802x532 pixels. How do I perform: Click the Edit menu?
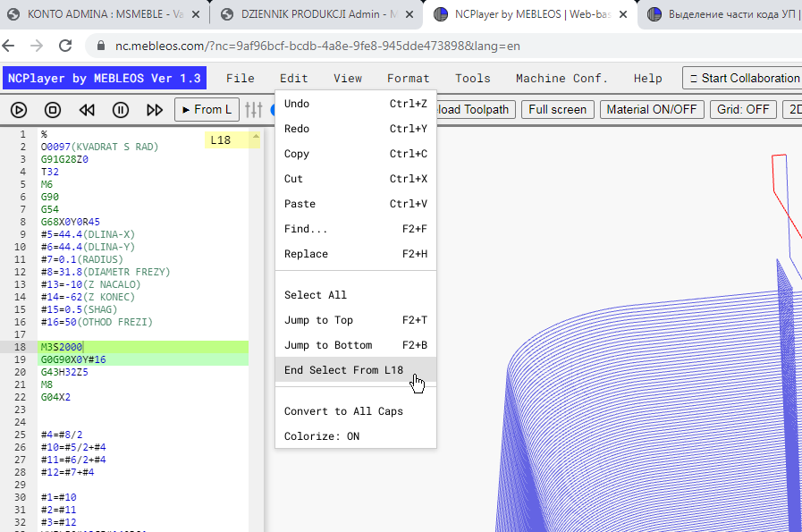(294, 79)
